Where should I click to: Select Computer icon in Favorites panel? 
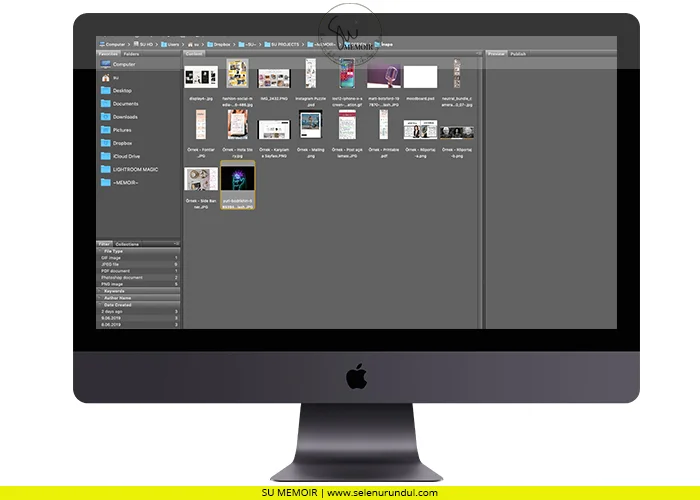pos(106,64)
